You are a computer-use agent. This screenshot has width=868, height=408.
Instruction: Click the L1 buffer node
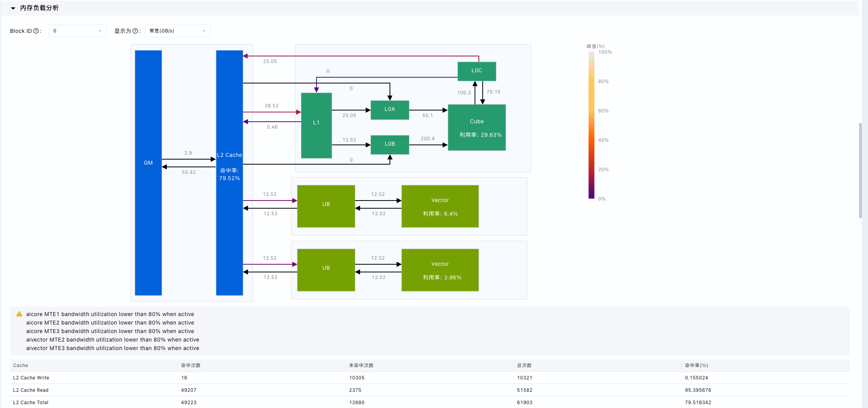point(317,126)
